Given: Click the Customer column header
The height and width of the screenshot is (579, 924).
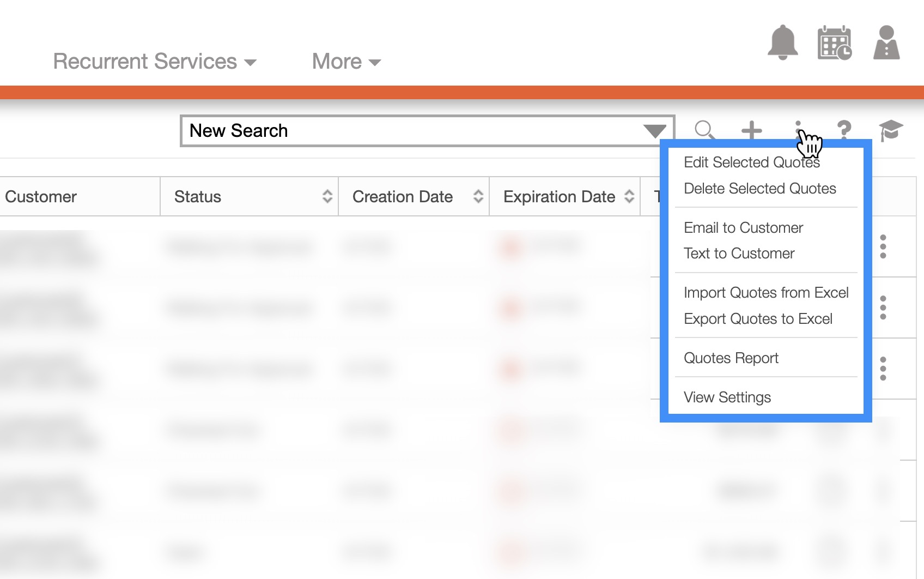Looking at the screenshot, I should coord(41,197).
